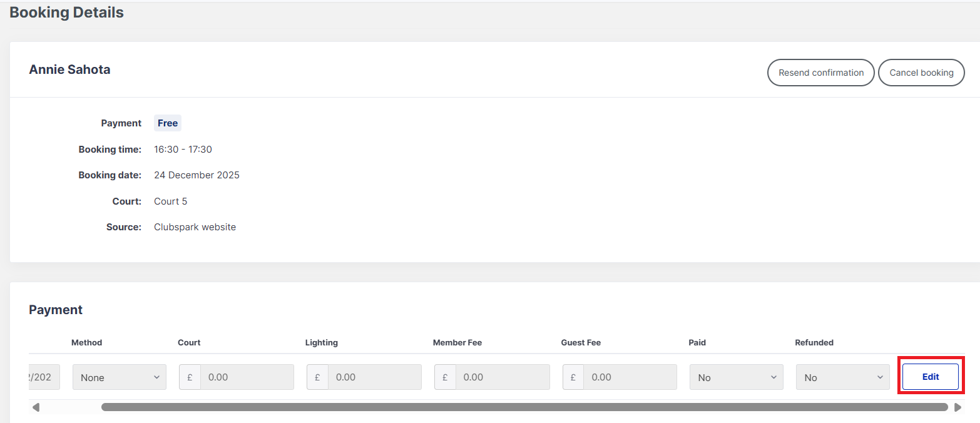Click the Clubspark website source text
This screenshot has height=423, width=980.
click(x=195, y=227)
